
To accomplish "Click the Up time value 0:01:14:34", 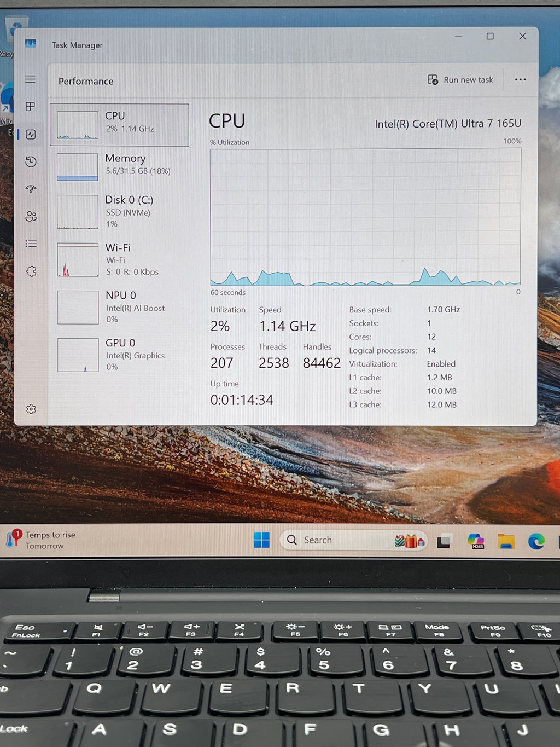I will click(x=242, y=400).
